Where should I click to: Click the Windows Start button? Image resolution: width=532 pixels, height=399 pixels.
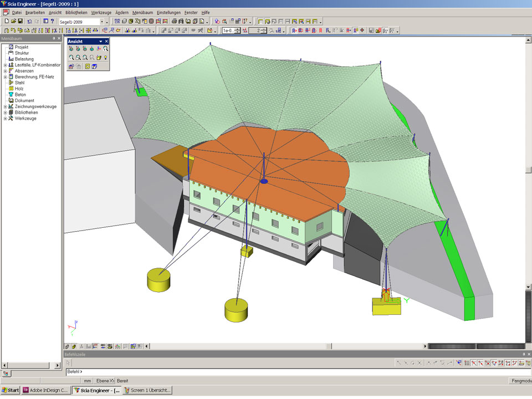tap(11, 390)
